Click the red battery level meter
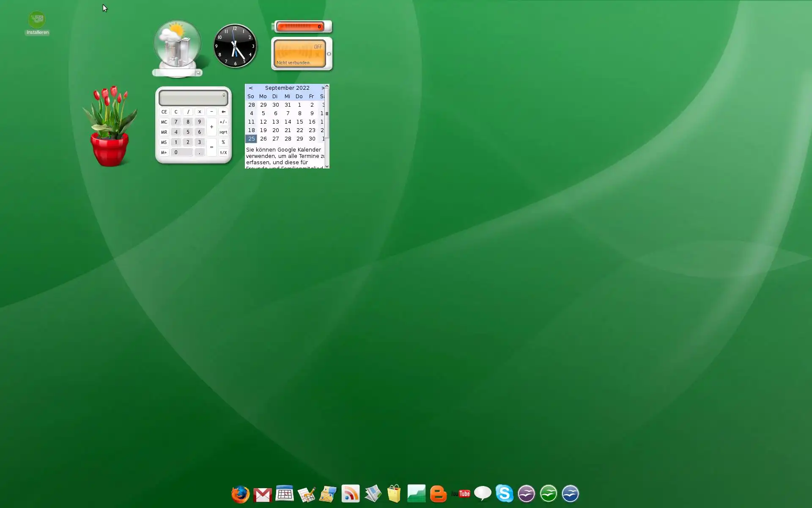Viewport: 812px width, 508px height. click(x=300, y=27)
